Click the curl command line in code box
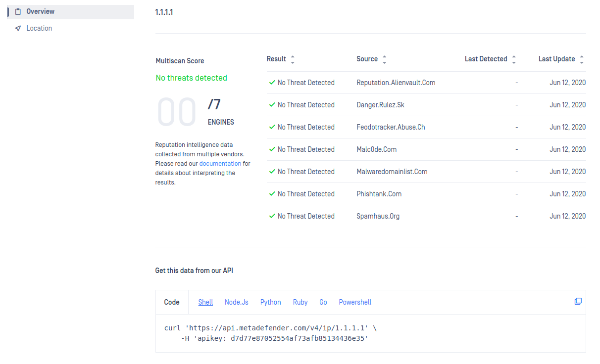 (x=270, y=328)
